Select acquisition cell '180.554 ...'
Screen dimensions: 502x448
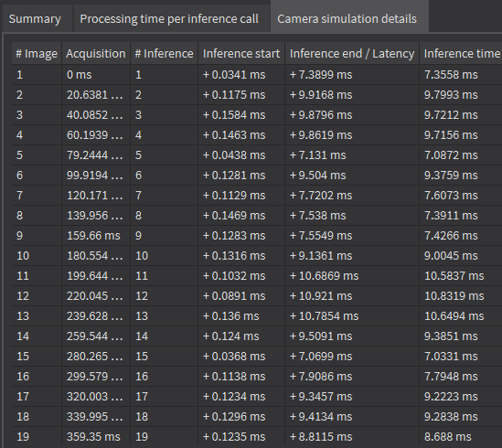tap(96, 256)
